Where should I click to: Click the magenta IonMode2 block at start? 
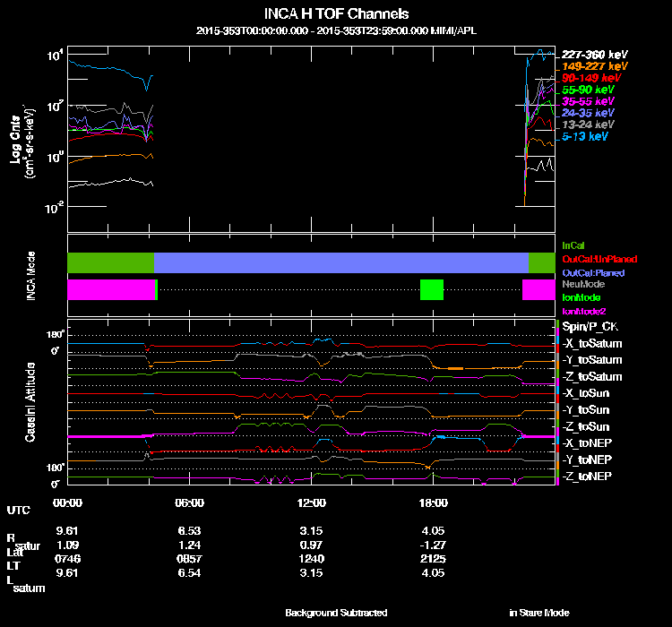tap(111, 289)
